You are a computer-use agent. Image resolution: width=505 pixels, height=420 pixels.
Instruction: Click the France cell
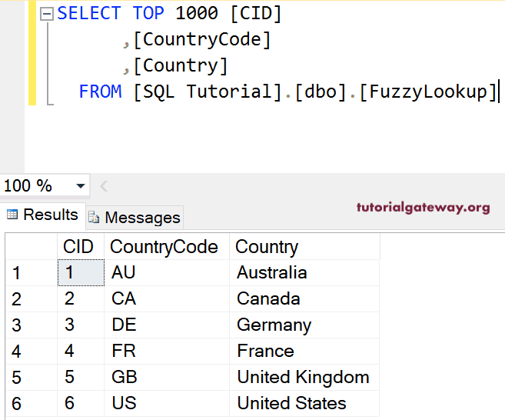304,351
